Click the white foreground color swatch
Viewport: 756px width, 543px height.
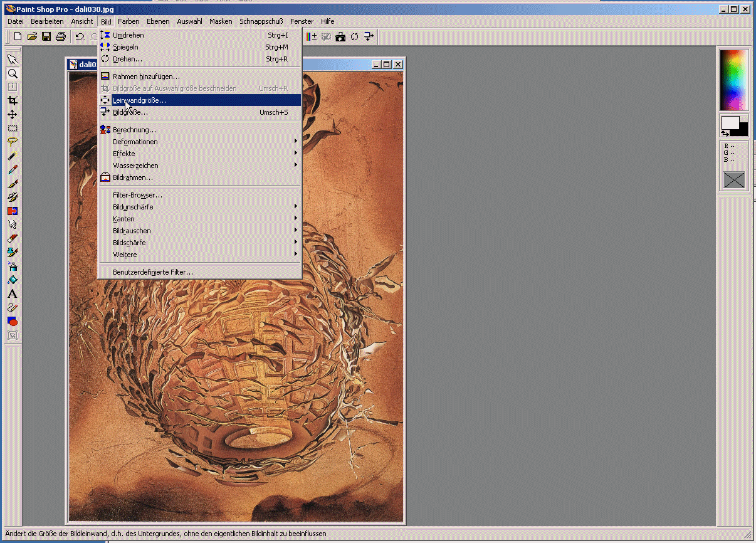730,122
